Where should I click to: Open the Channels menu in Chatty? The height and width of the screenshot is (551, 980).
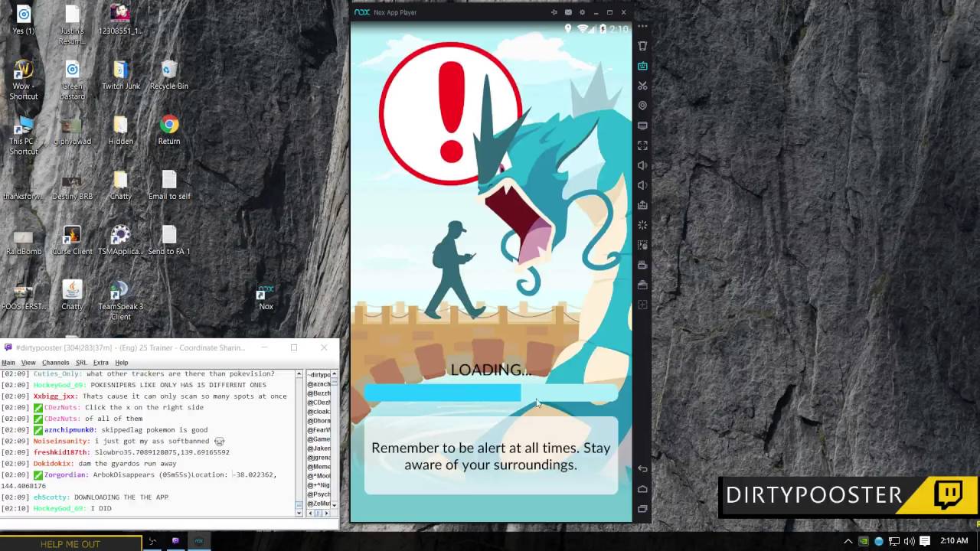click(55, 363)
